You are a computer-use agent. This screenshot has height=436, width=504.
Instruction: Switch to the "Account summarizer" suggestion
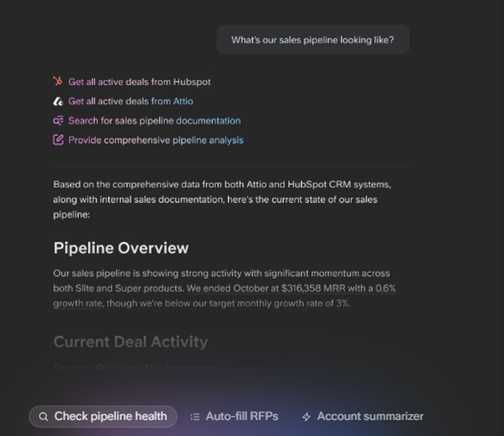[x=370, y=416]
